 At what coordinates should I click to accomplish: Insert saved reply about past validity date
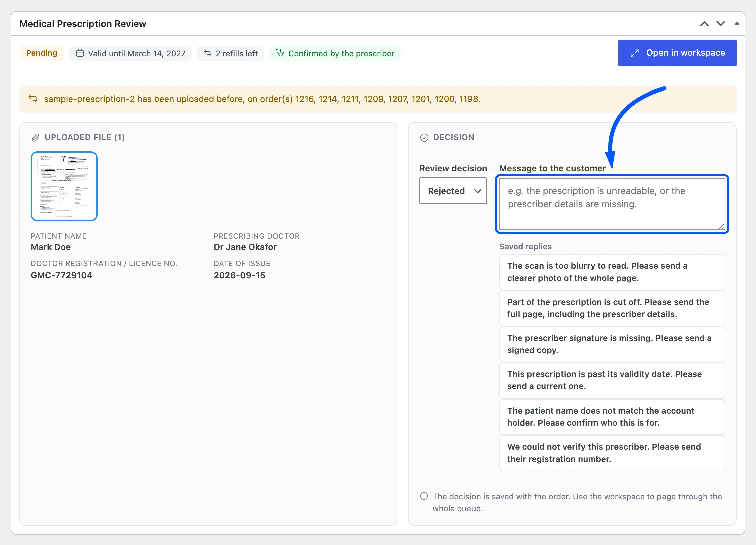612,380
